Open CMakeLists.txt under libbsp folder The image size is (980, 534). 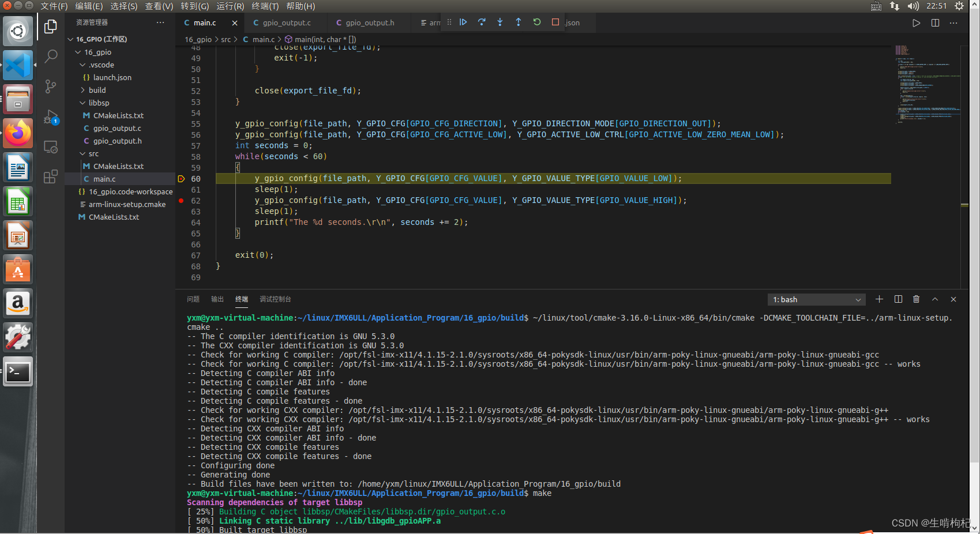118,115
